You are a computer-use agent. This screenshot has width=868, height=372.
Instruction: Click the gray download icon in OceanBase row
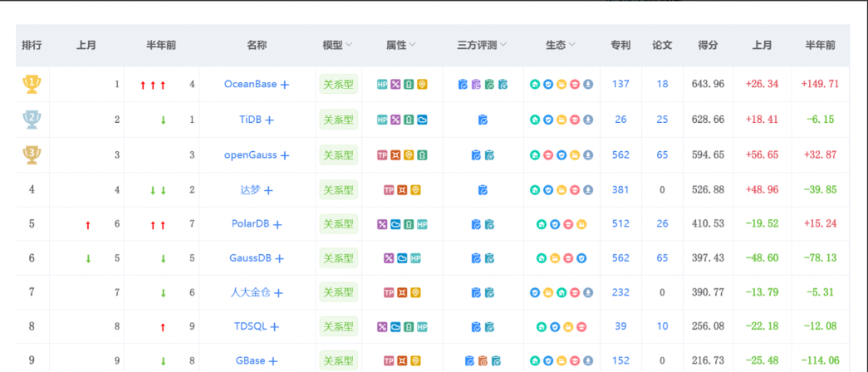(x=588, y=84)
